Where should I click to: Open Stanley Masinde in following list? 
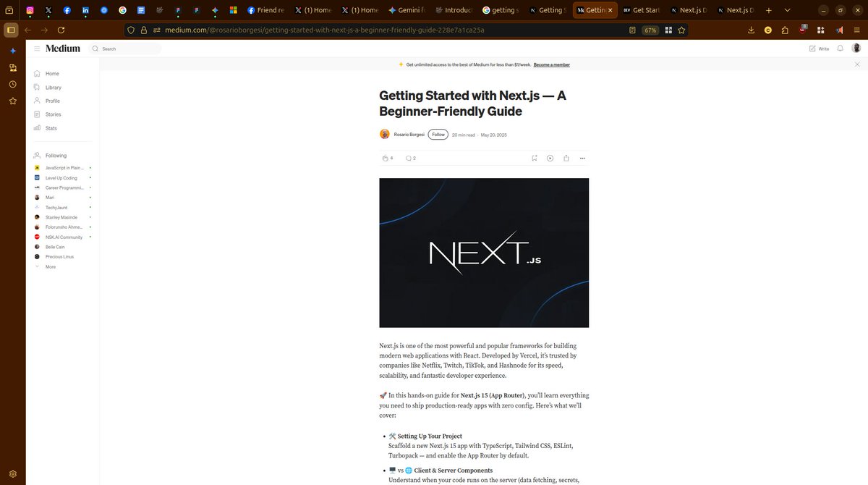coord(63,217)
